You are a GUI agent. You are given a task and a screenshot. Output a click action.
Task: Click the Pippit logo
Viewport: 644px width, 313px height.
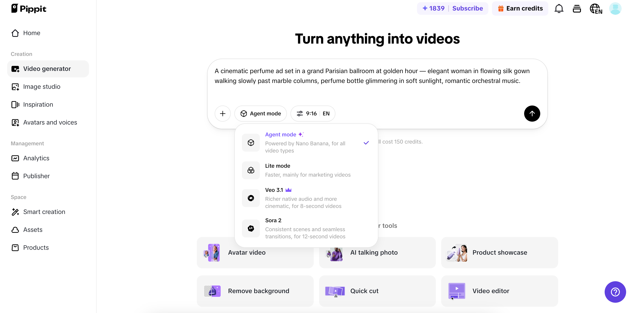pos(29,8)
